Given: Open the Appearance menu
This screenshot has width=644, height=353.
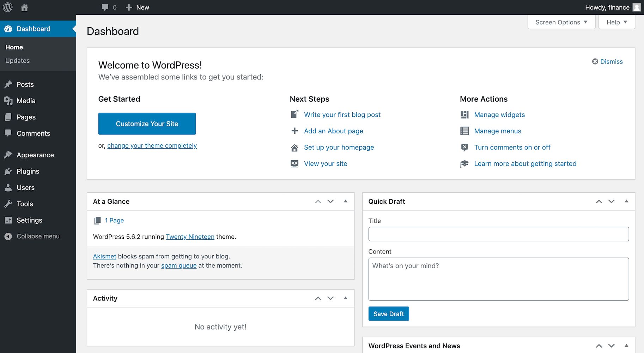Looking at the screenshot, I should click(x=38, y=155).
